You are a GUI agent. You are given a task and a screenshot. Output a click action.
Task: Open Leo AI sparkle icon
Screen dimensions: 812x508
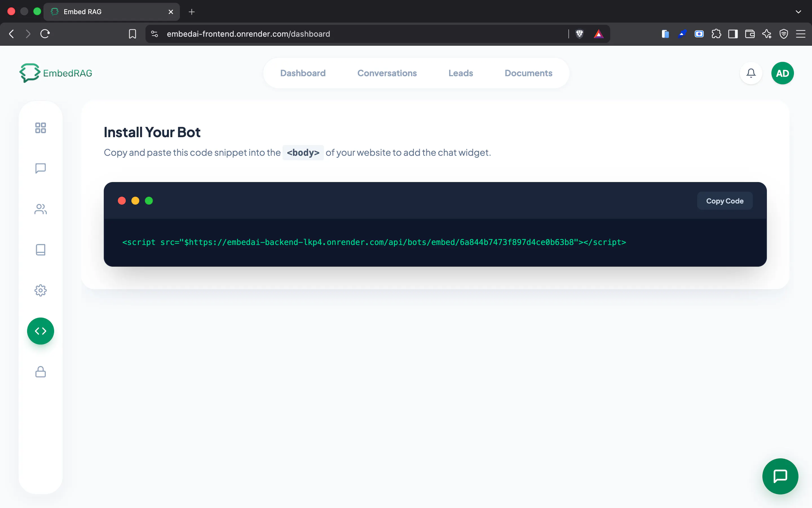click(x=767, y=34)
